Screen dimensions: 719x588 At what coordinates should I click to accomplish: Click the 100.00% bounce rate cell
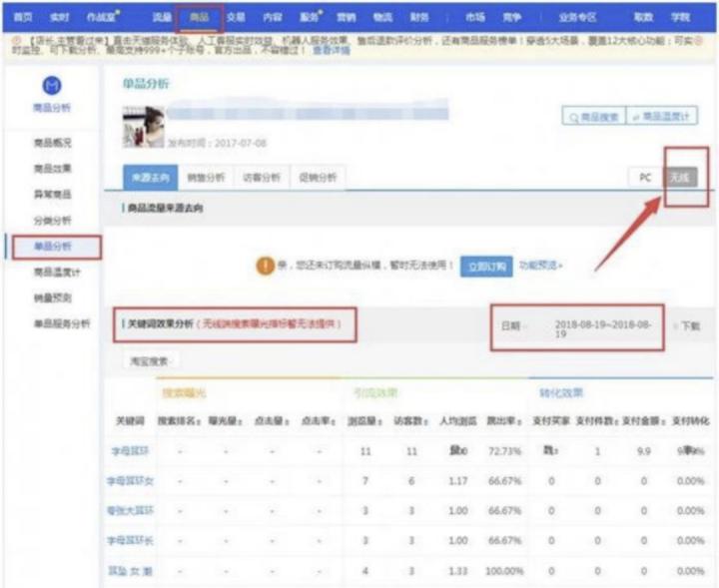[504, 571]
